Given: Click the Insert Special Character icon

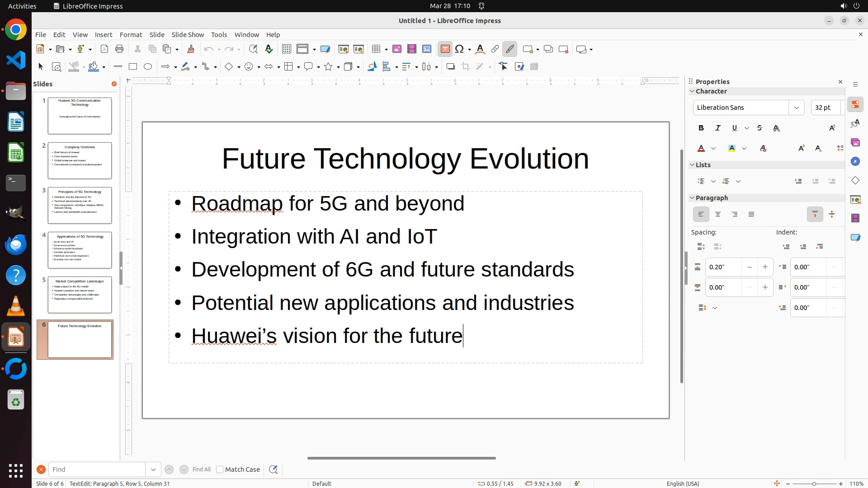Looking at the screenshot, I should 460,49.
